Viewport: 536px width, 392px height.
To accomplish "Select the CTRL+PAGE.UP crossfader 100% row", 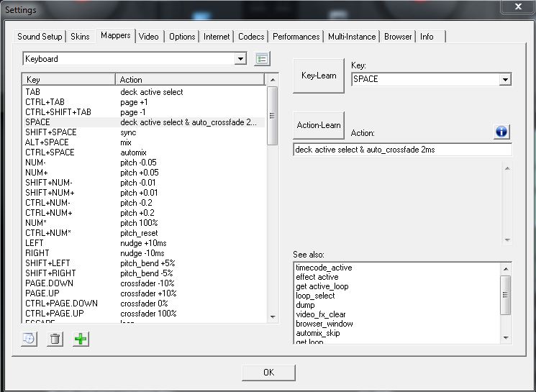I will (x=144, y=314).
